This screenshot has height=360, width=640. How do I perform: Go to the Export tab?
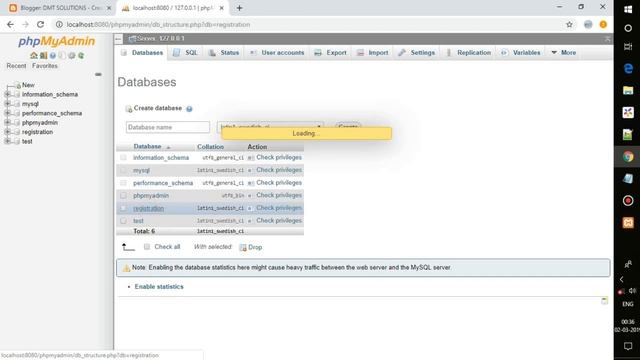point(331,53)
